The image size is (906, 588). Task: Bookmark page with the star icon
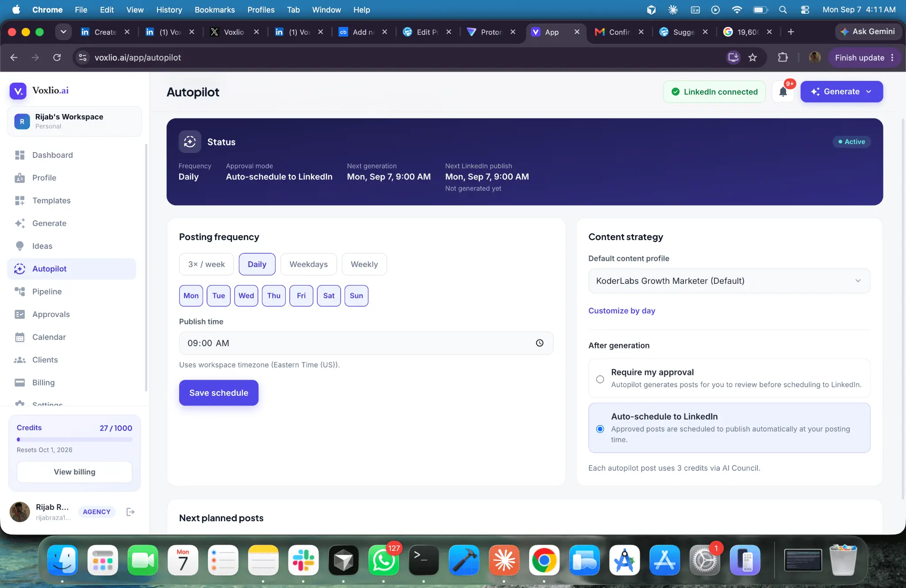point(752,57)
